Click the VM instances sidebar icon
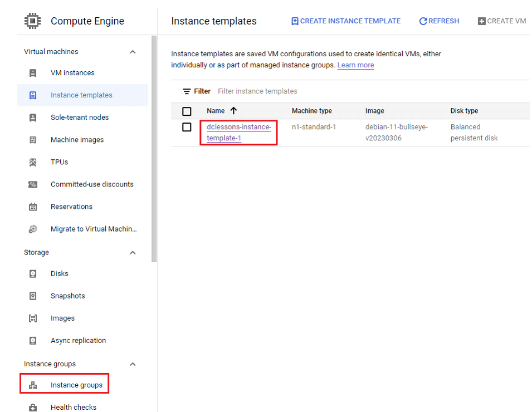 click(x=33, y=73)
